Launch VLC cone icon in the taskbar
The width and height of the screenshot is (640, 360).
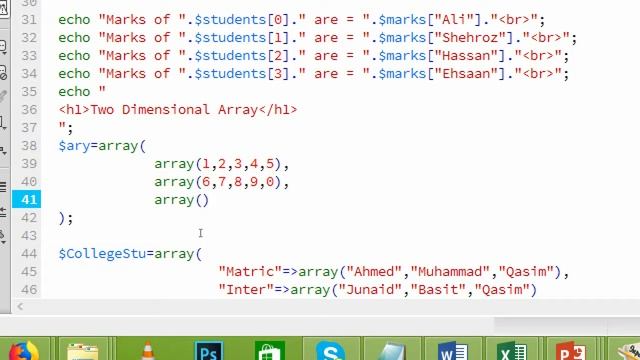[x=147, y=351]
